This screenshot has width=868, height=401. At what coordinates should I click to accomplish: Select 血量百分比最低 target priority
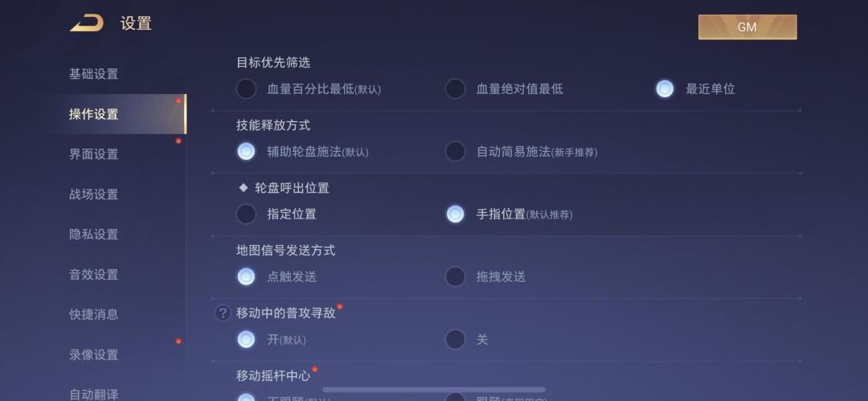click(x=246, y=89)
